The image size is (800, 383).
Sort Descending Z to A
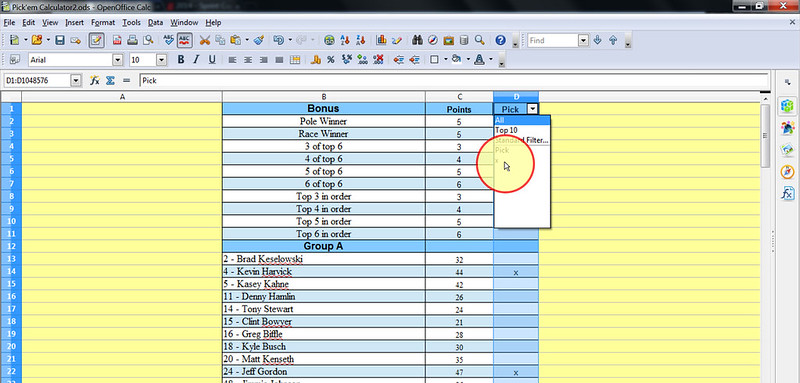(361, 40)
